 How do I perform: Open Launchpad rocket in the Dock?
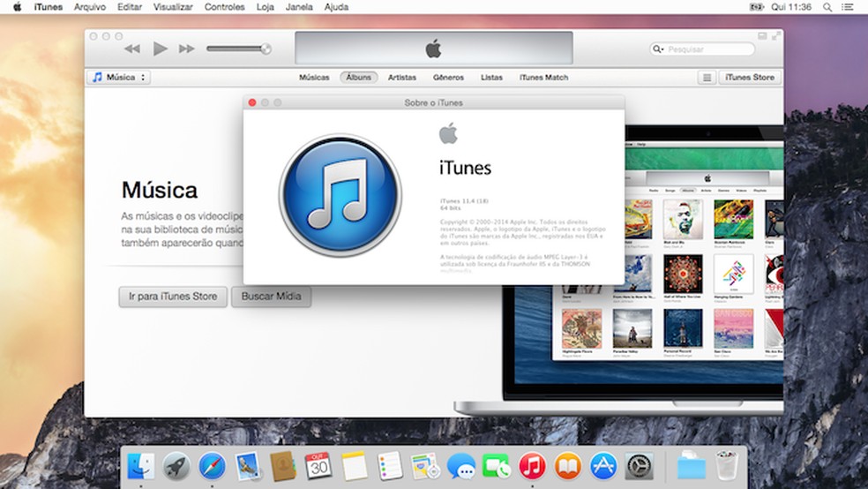[x=176, y=466]
